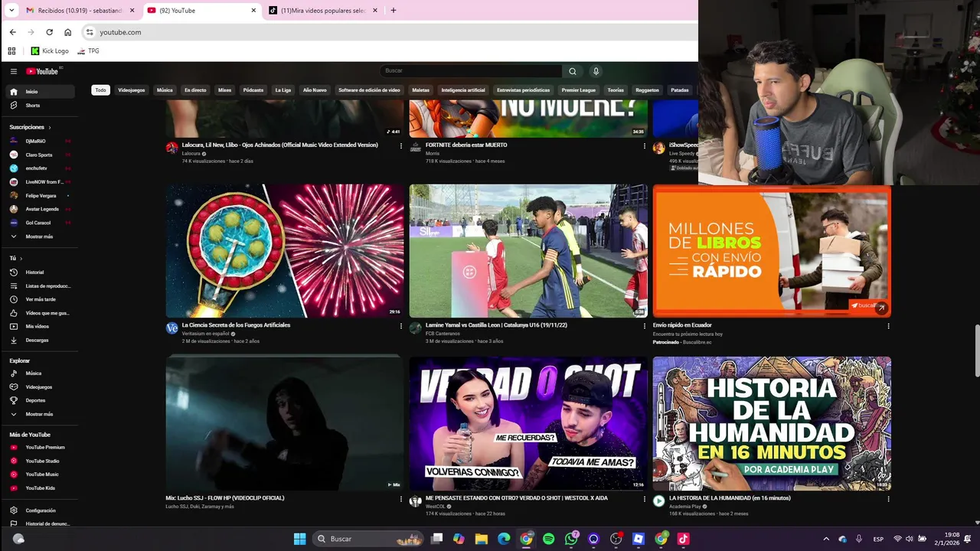The height and width of the screenshot is (551, 980).
Task: Expand subscriptions with Mostrar más
Action: tap(38, 236)
